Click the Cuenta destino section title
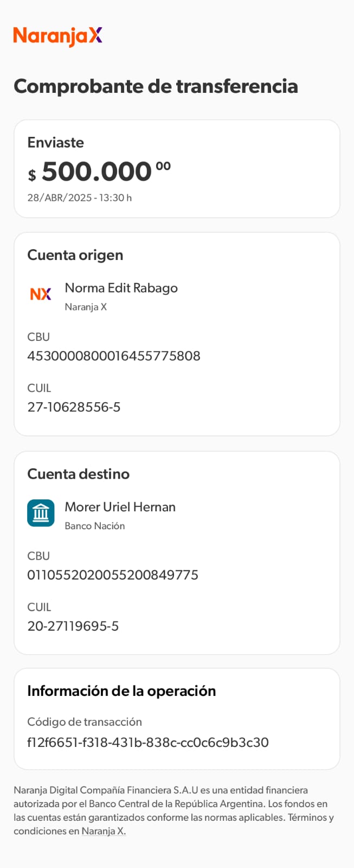 click(79, 474)
